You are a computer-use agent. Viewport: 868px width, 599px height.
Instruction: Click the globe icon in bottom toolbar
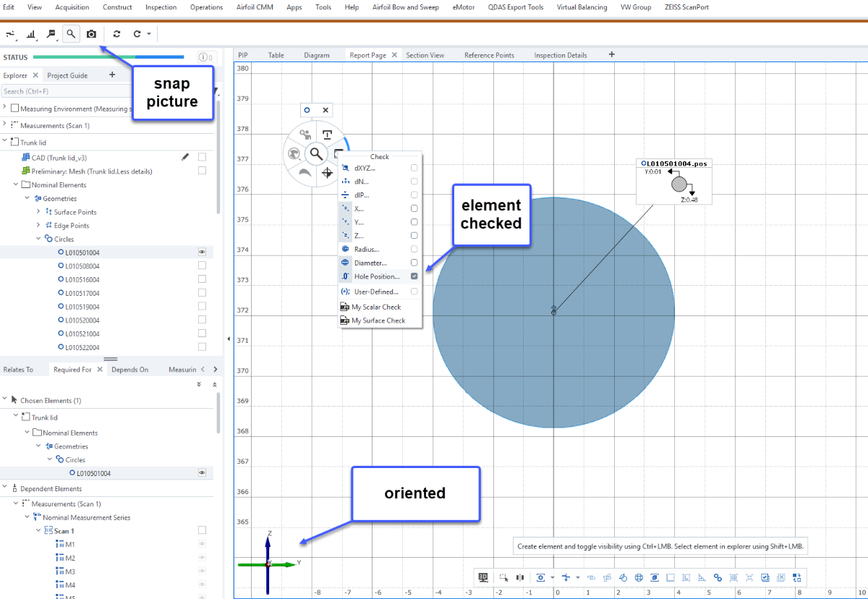point(639,577)
